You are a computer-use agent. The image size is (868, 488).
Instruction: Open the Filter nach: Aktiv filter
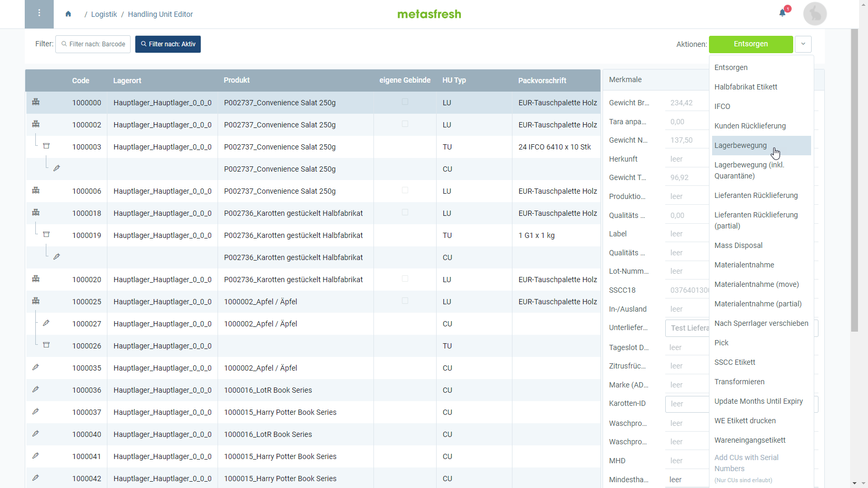168,44
